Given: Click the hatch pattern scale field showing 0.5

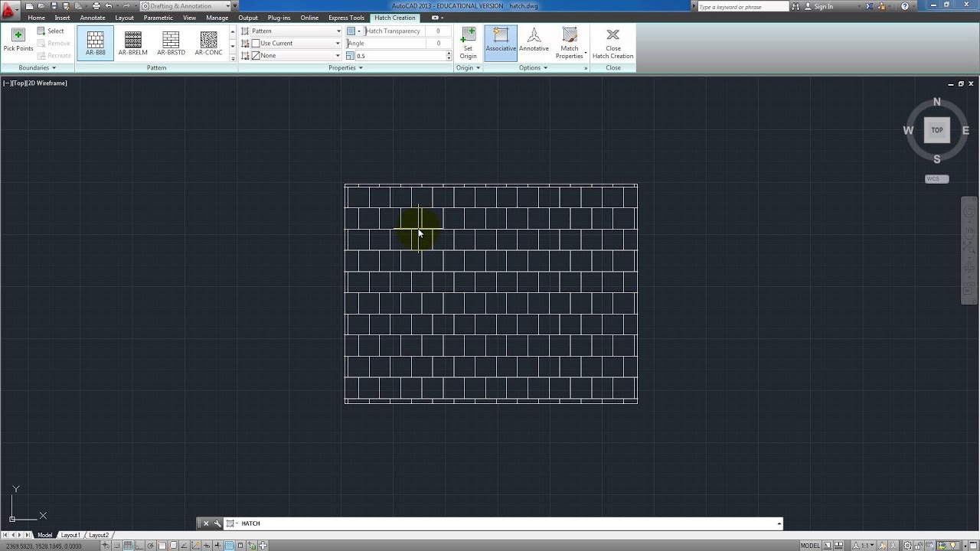Looking at the screenshot, I should (400, 56).
